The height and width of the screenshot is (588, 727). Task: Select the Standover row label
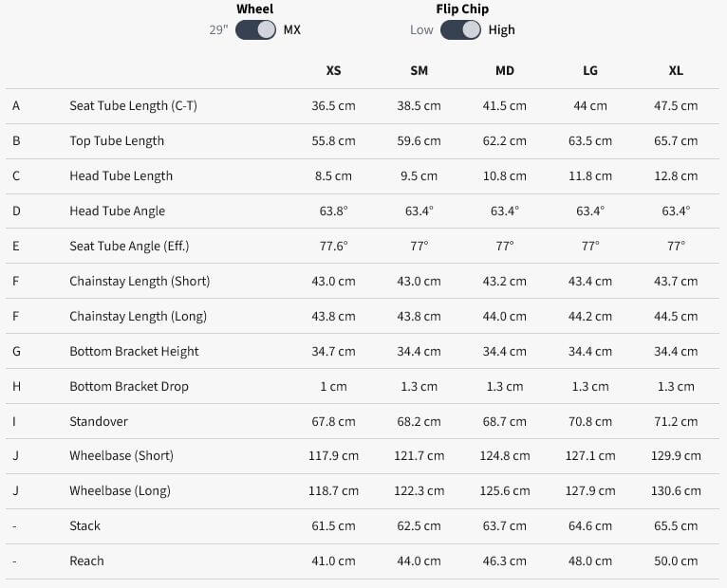click(99, 421)
